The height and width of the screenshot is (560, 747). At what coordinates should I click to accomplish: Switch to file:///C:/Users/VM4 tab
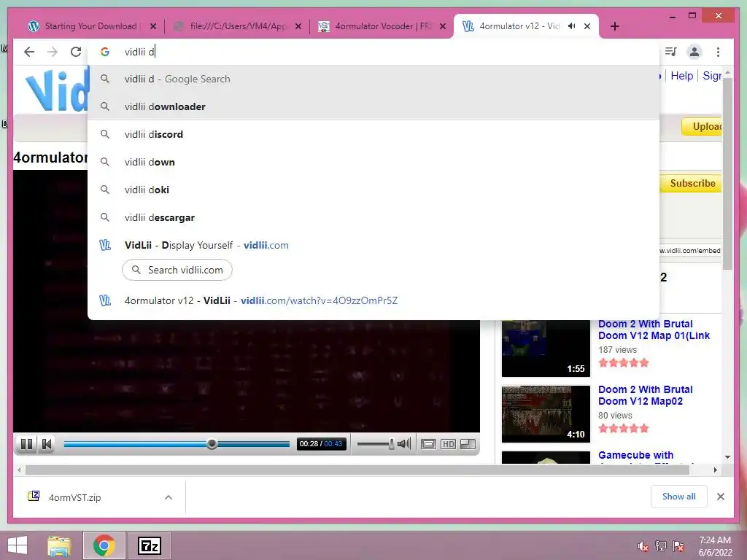[x=238, y=26]
